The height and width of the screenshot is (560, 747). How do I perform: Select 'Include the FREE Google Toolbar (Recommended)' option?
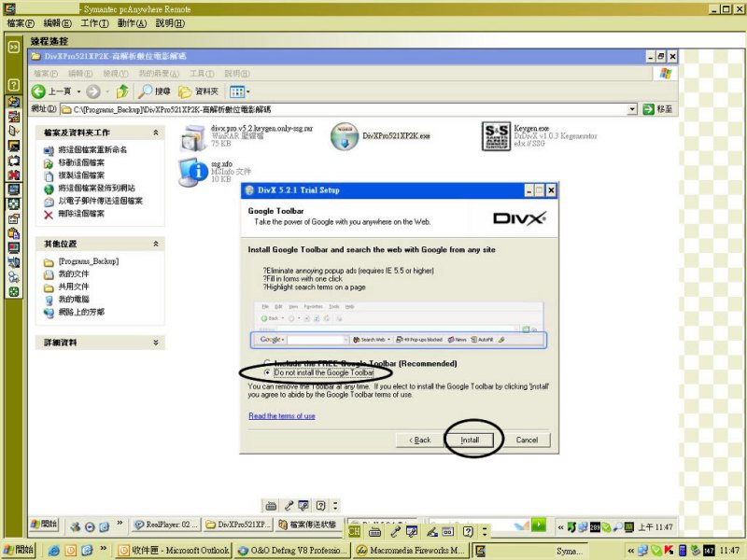tap(267, 363)
